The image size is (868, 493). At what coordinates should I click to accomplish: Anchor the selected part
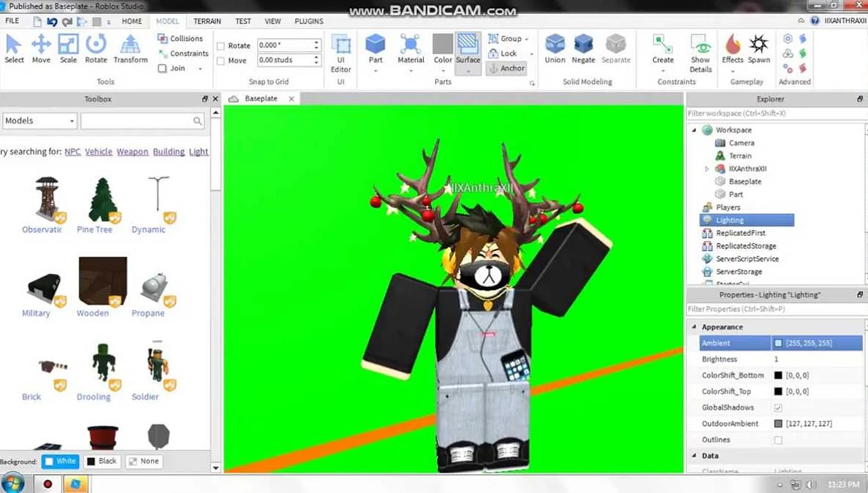click(506, 68)
